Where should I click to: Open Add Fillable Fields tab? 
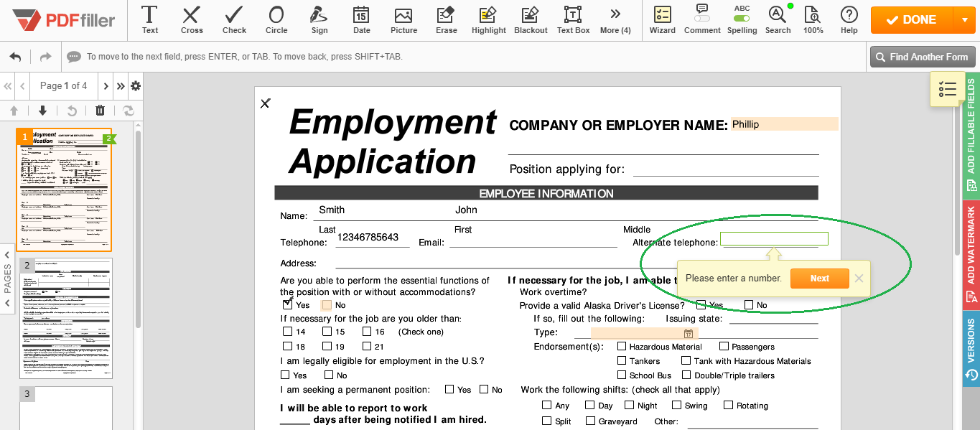pyautogui.click(x=971, y=134)
